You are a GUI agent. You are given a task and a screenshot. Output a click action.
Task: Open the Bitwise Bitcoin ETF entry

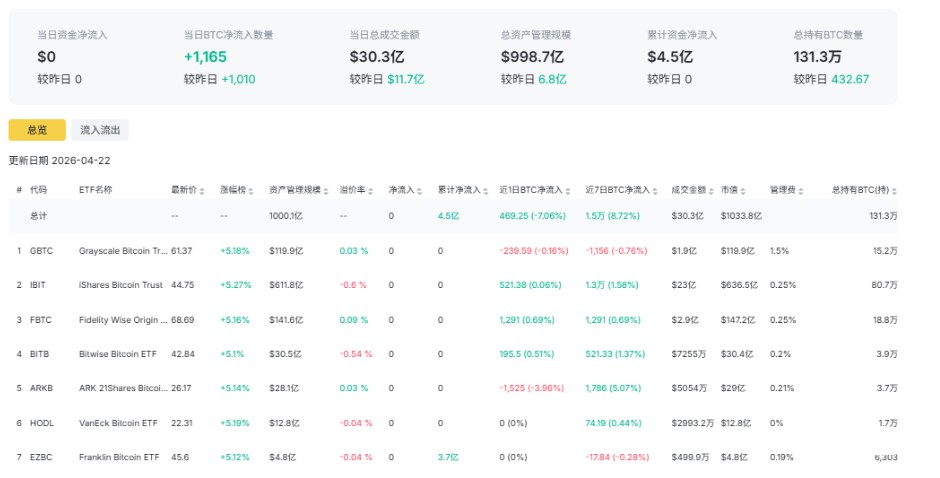pos(115,354)
